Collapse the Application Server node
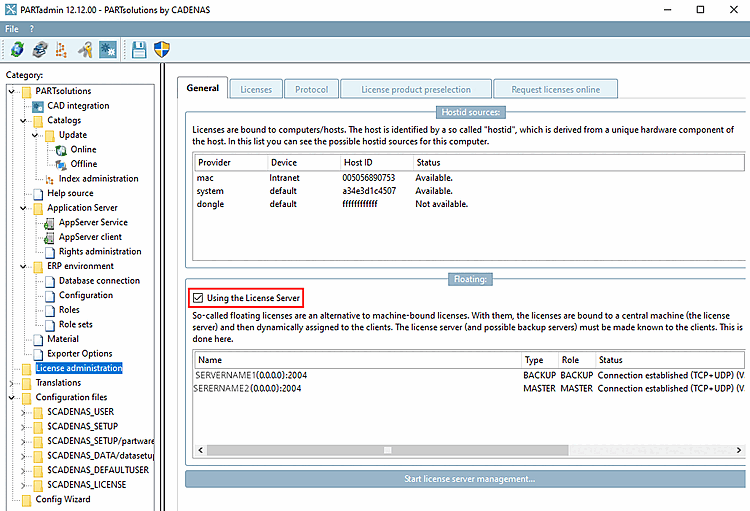This screenshot has width=750, height=511. 23,208
